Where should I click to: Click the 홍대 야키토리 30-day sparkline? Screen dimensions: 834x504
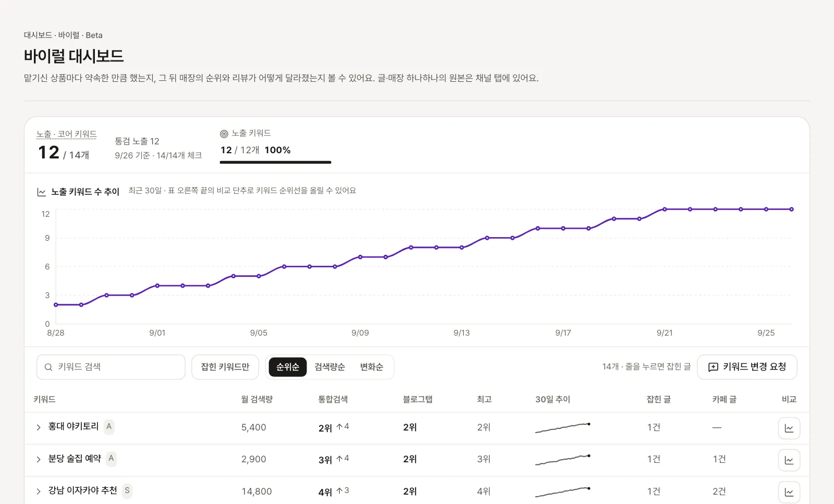pos(563,428)
